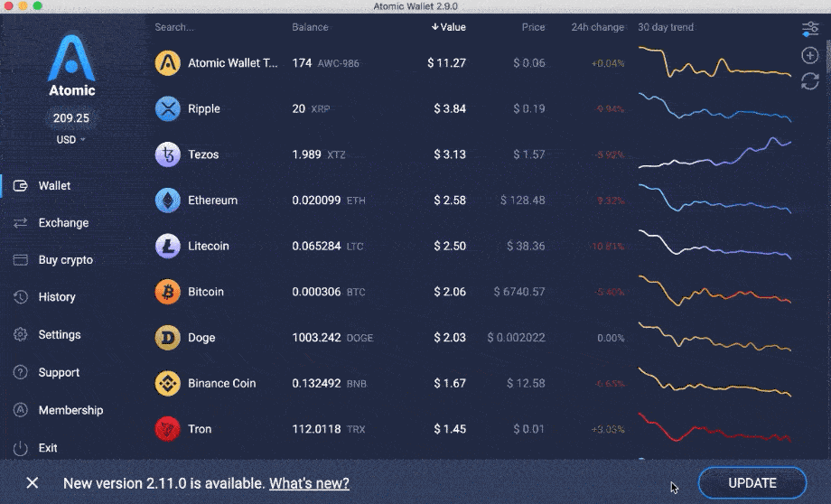Open the filter settings sliders icon
The width and height of the screenshot is (831, 504).
pyautogui.click(x=810, y=29)
